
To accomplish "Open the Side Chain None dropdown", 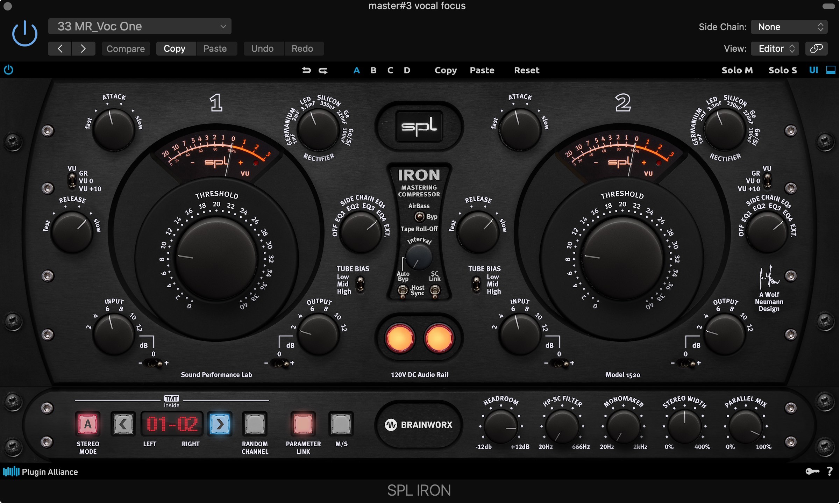I will tap(789, 27).
